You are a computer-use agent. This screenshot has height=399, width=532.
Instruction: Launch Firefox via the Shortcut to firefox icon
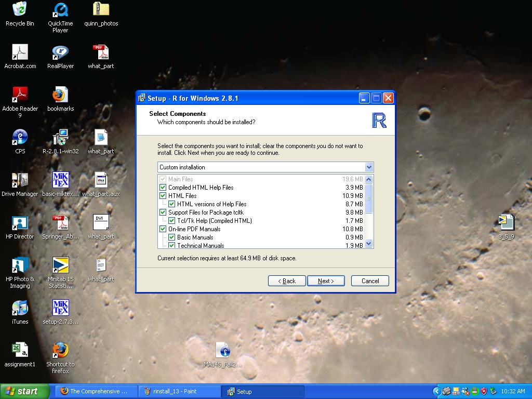click(60, 351)
